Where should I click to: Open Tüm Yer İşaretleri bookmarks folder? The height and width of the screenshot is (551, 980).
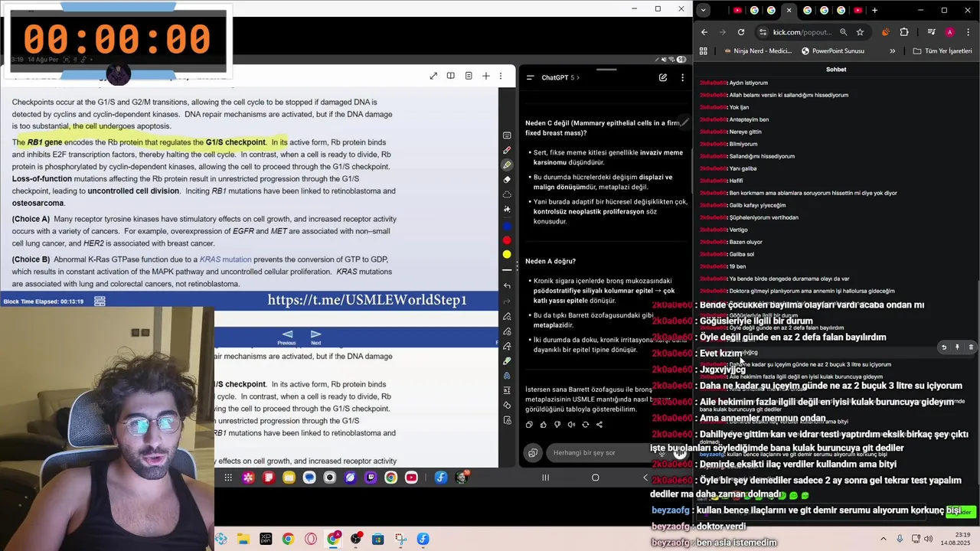[x=942, y=51]
